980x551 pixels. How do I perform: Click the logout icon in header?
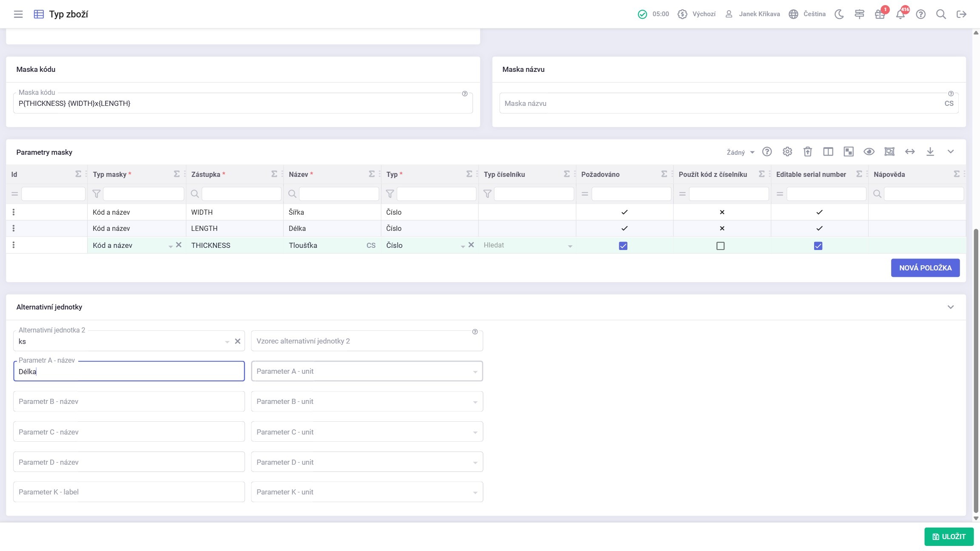[x=961, y=14]
